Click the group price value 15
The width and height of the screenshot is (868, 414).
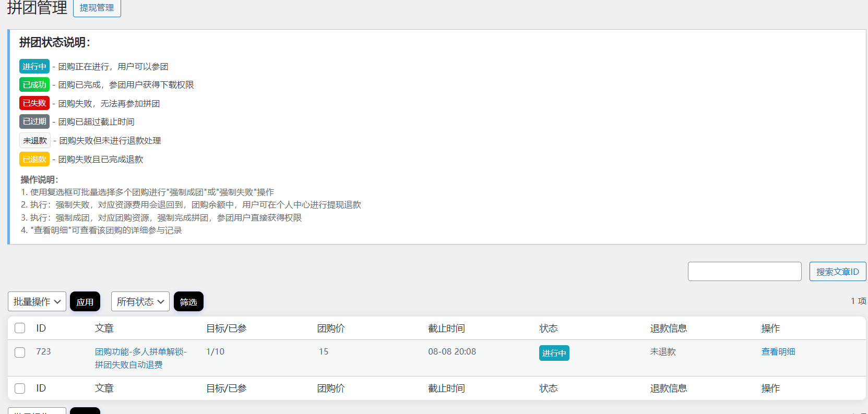(324, 352)
